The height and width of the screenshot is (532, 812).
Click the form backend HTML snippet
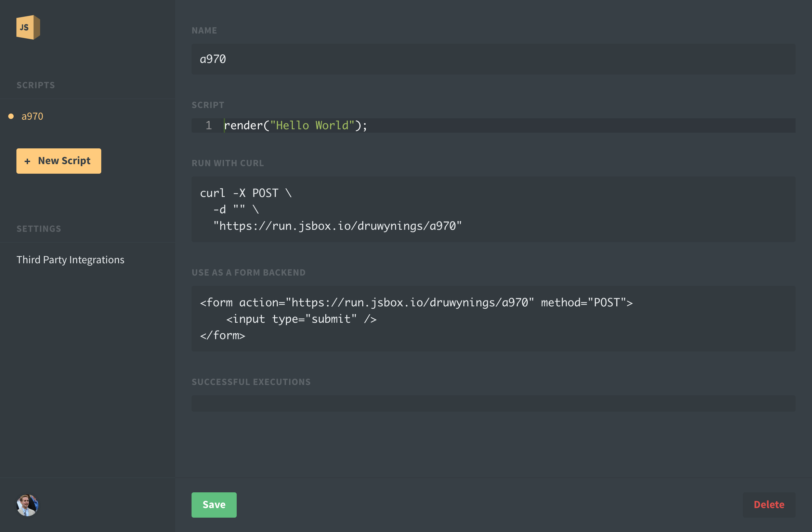pos(410,319)
